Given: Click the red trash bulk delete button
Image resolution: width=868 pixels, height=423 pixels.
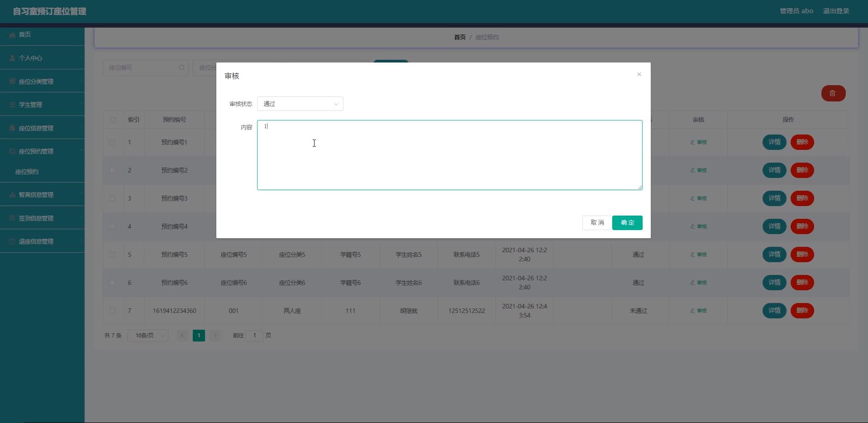Looking at the screenshot, I should pos(833,93).
